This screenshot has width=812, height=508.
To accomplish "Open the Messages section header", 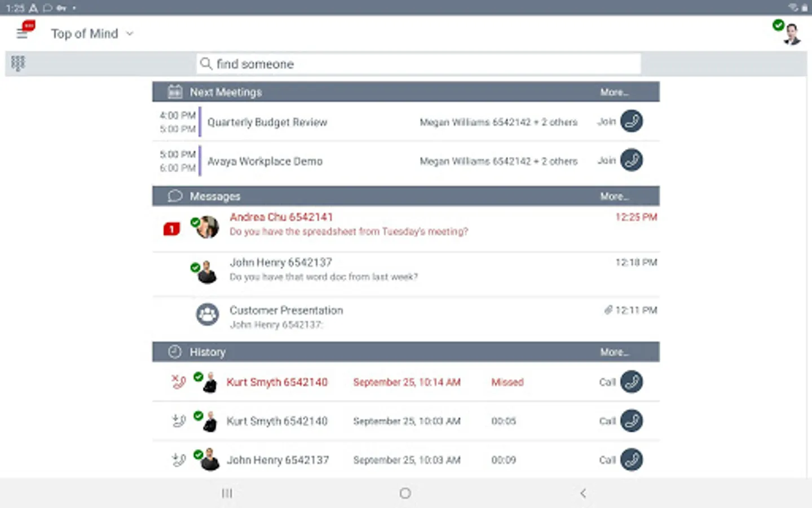I will click(x=406, y=196).
